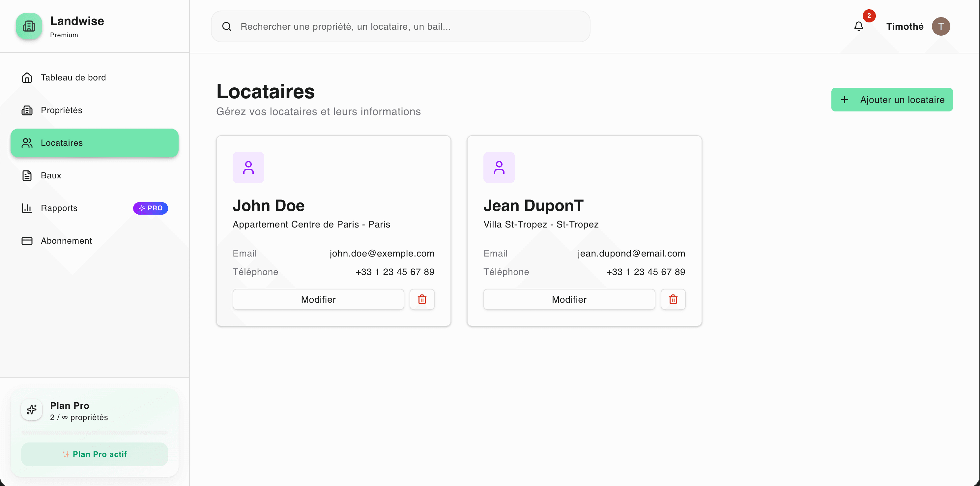Click the Locataires people icon
Image resolution: width=980 pixels, height=486 pixels.
(x=26, y=143)
